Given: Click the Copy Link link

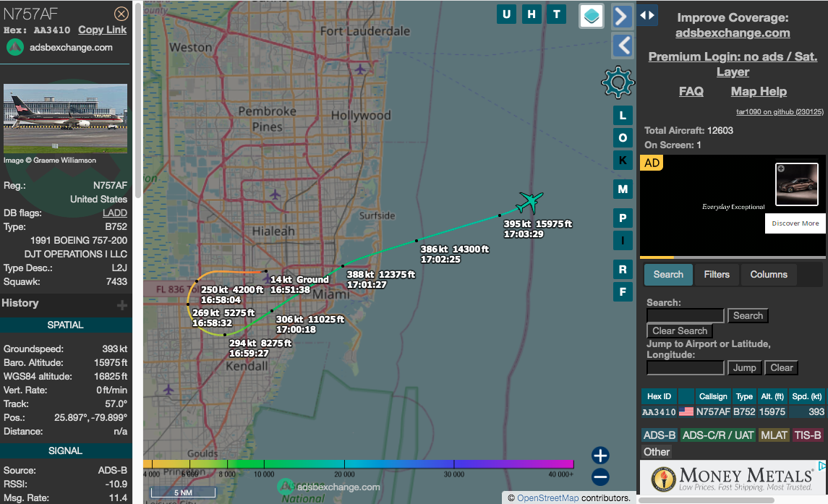Looking at the screenshot, I should click(x=103, y=30).
